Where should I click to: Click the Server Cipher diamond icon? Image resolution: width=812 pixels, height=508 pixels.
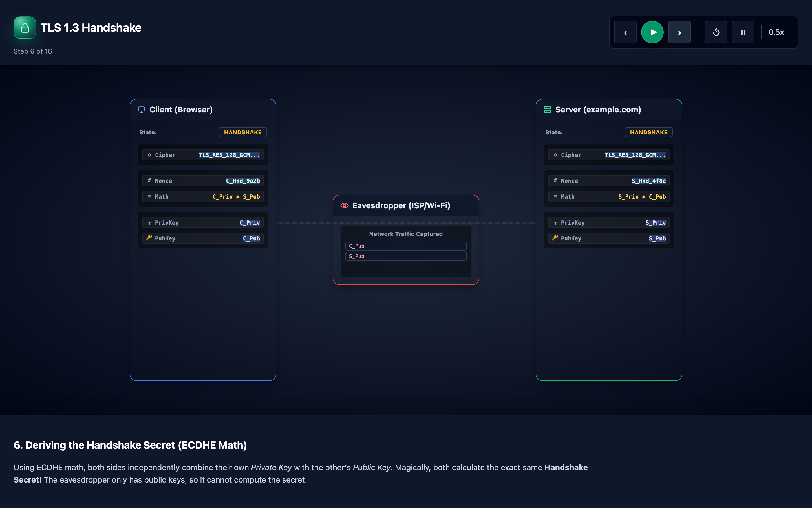[555, 155]
